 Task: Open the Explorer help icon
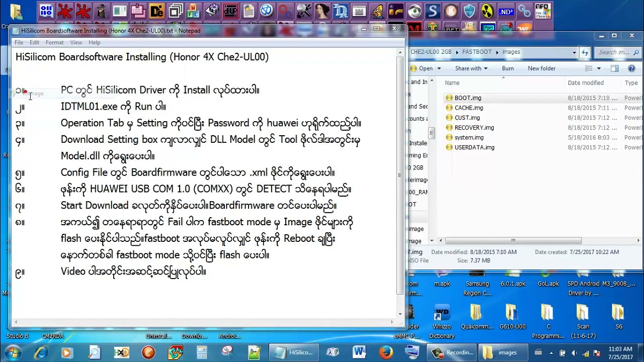(x=631, y=68)
